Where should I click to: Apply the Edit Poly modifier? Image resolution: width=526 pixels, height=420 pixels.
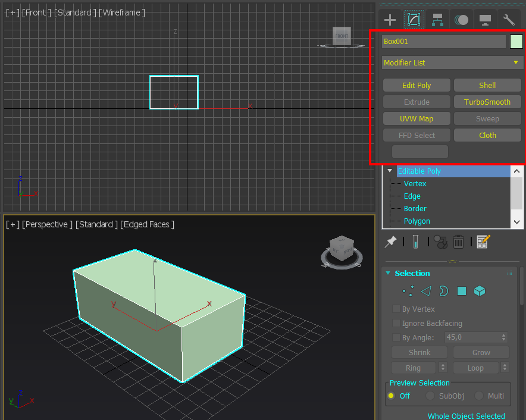[x=417, y=85]
